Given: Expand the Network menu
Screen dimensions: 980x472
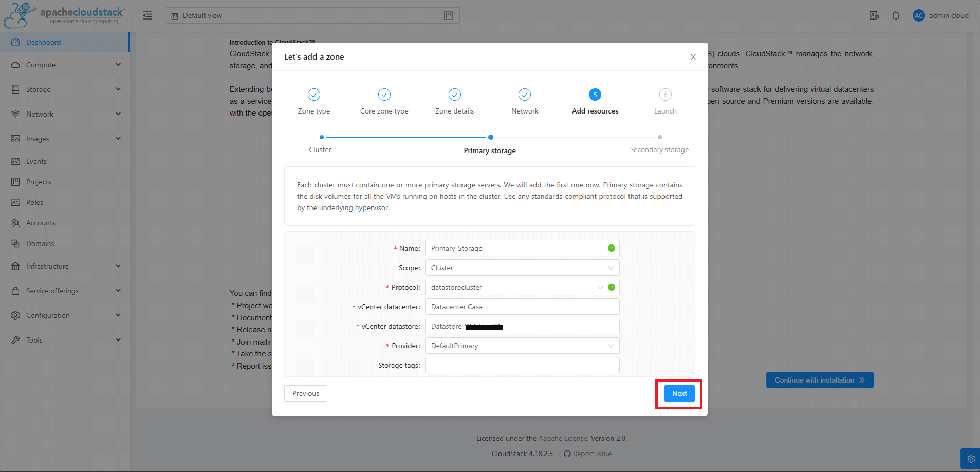Looking at the screenshot, I should click(65, 114).
